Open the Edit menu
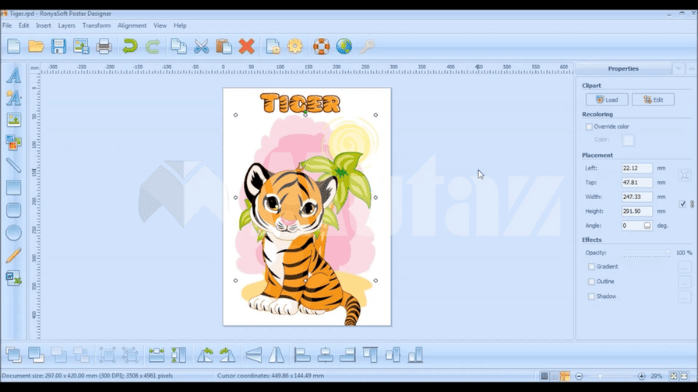698x392 pixels. coord(24,26)
